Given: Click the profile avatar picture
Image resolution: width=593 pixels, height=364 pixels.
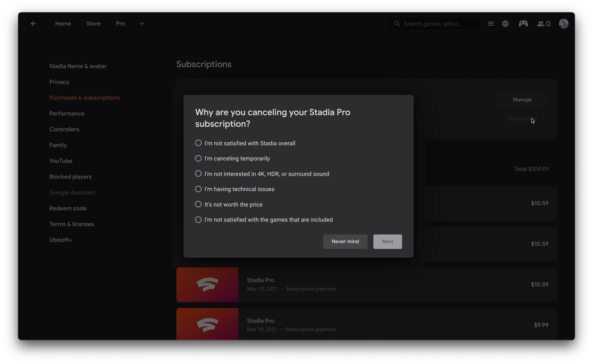Looking at the screenshot, I should pyautogui.click(x=563, y=24).
